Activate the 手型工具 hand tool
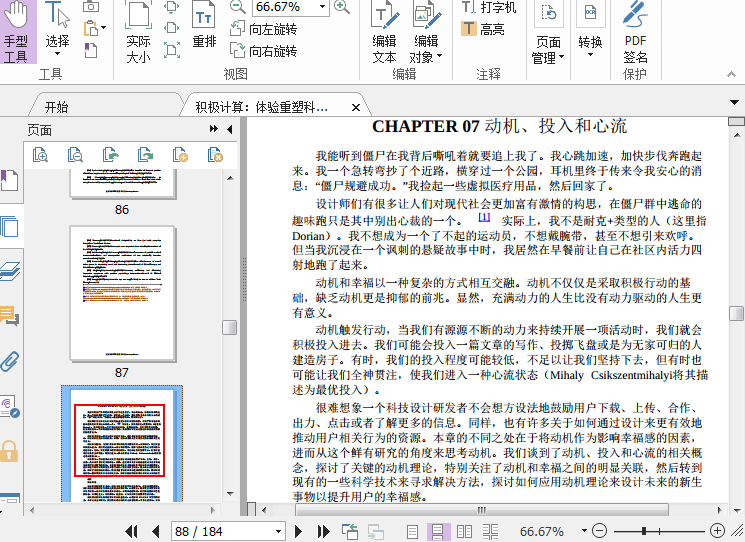This screenshot has height=542, width=745. click(x=18, y=32)
